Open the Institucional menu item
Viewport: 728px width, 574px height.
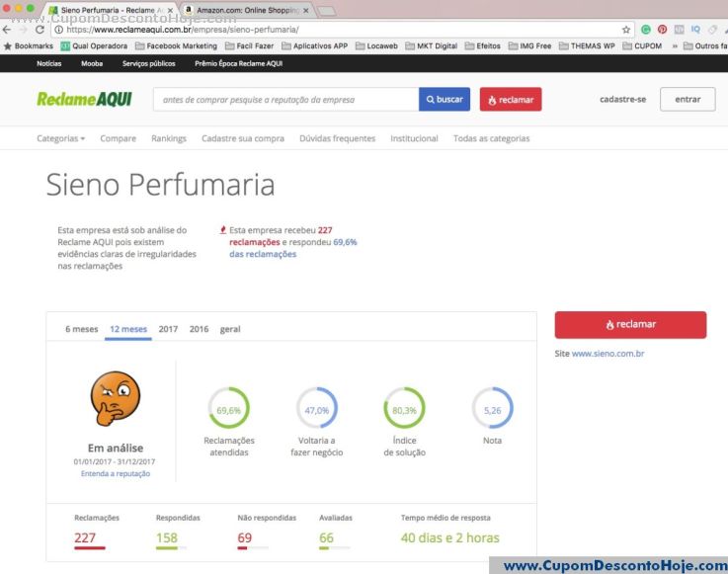click(414, 138)
